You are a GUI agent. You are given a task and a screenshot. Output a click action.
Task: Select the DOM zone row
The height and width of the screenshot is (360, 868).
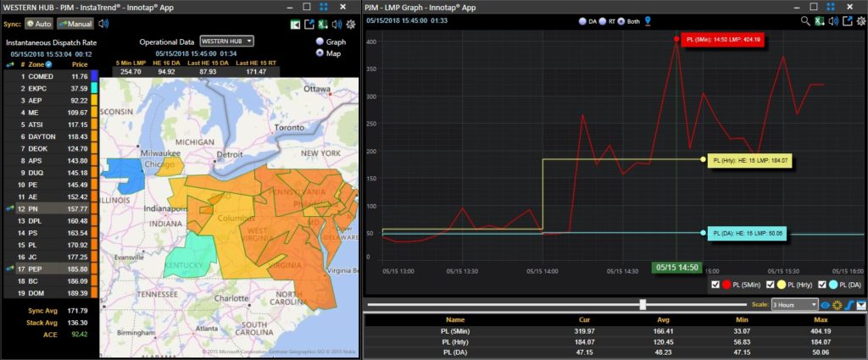(x=51, y=293)
